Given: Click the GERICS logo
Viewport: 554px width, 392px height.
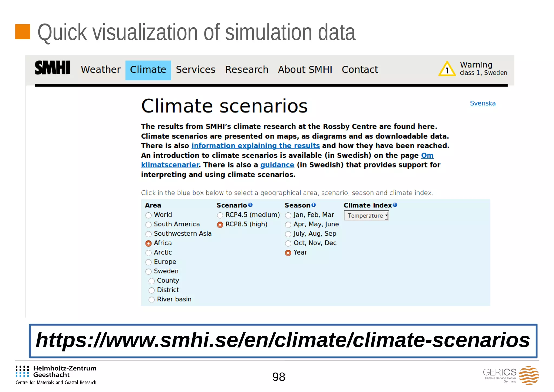Looking at the screenshot, I should [x=511, y=375].
